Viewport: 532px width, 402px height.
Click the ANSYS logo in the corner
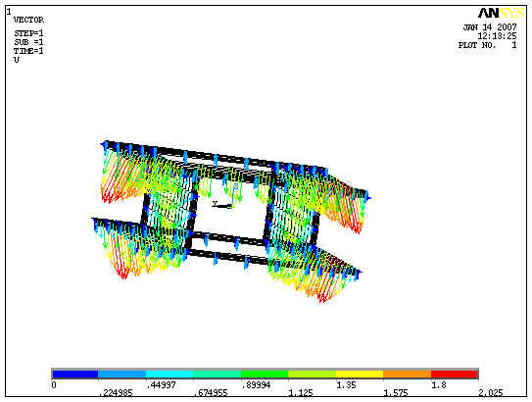coord(501,14)
